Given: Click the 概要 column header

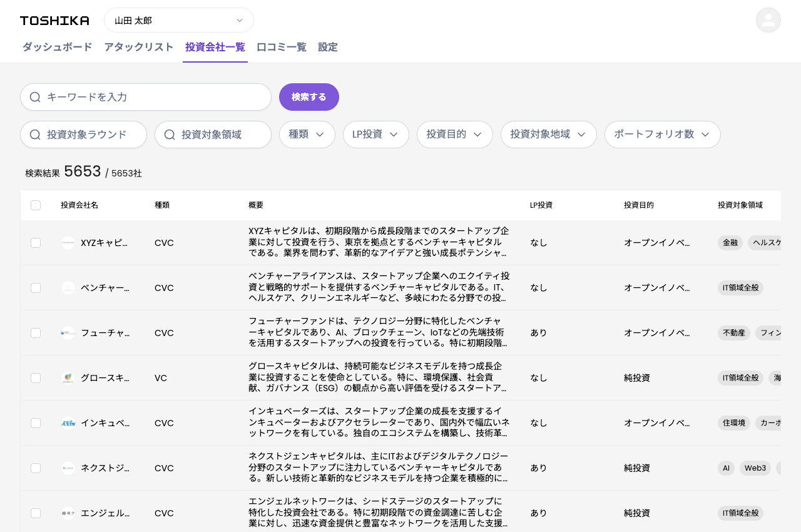Looking at the screenshot, I should tap(256, 205).
